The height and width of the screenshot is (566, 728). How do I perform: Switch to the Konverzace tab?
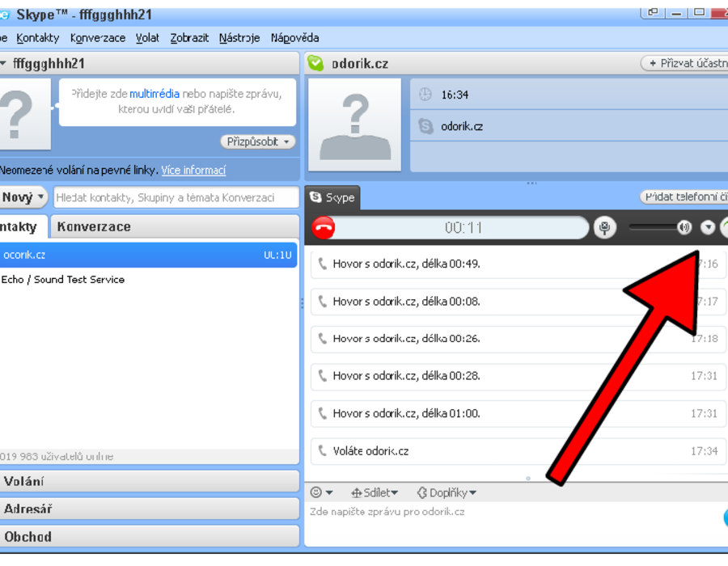175,227
